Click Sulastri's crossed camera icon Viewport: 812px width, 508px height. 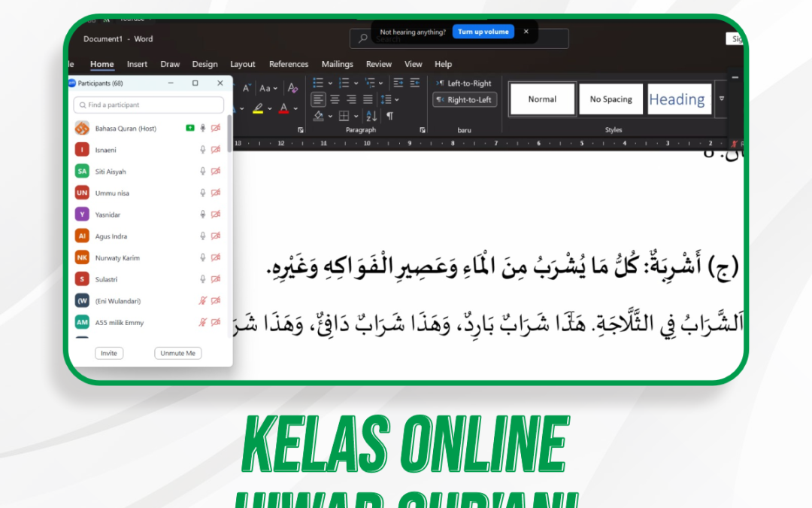tap(216, 279)
